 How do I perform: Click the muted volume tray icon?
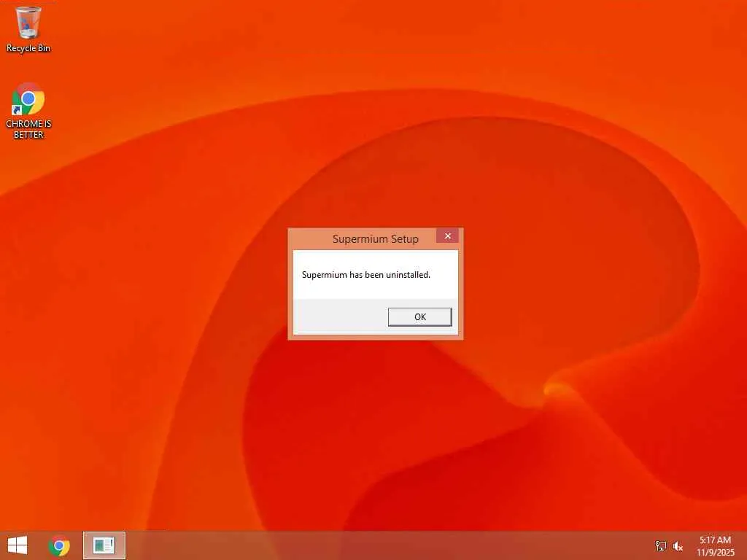tap(678, 546)
